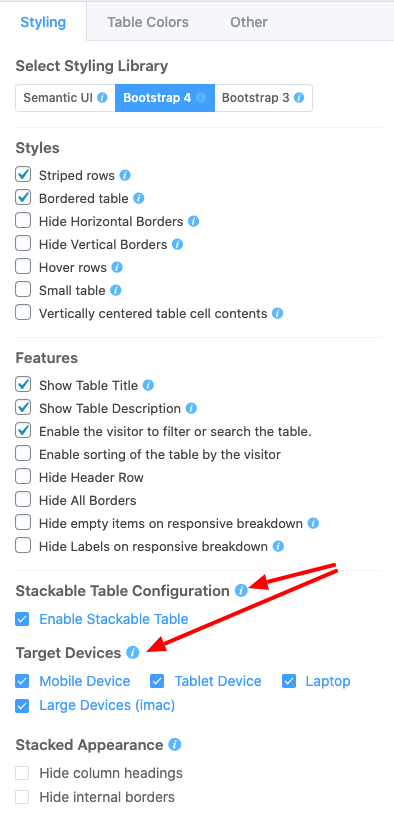Open the Other tab
The width and height of the screenshot is (394, 824).
pyautogui.click(x=248, y=22)
